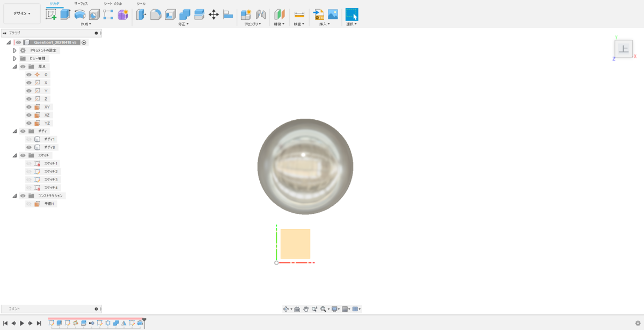Click the timeline end marker
This screenshot has width=644, height=330.
144,322
